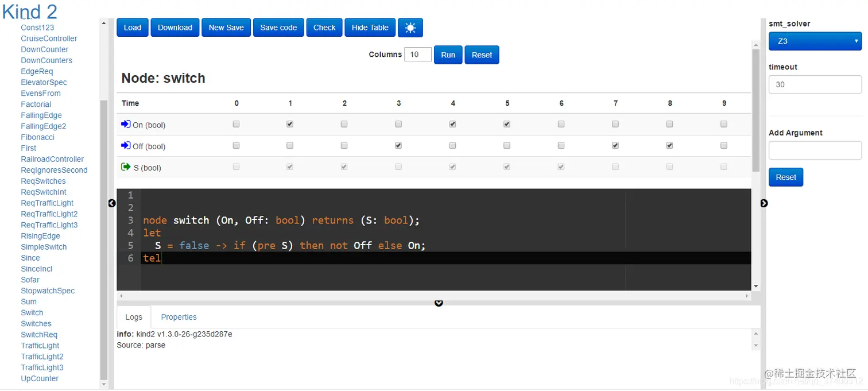This screenshot has width=868, height=391.
Task: Click the Download button
Action: (x=175, y=28)
